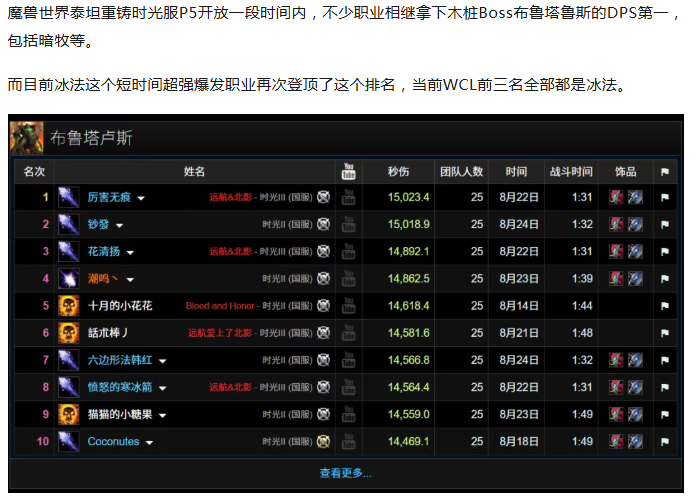
Task: Open dropdown arrow next to 厉害无痕
Action: 141,198
